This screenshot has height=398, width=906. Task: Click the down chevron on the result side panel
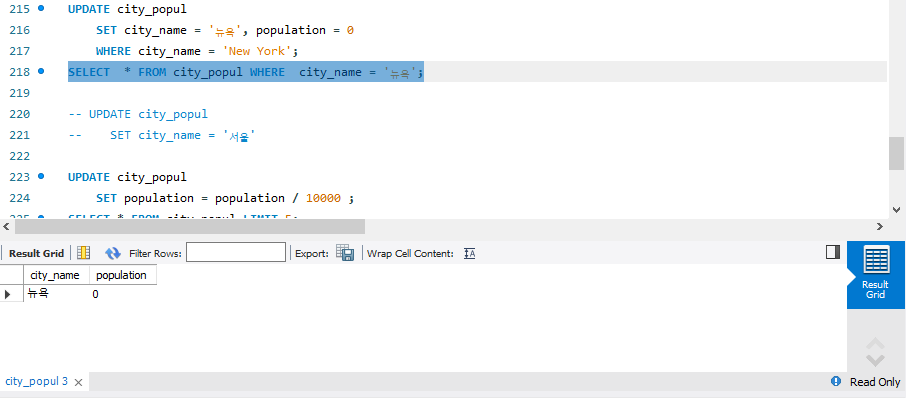[876, 360]
